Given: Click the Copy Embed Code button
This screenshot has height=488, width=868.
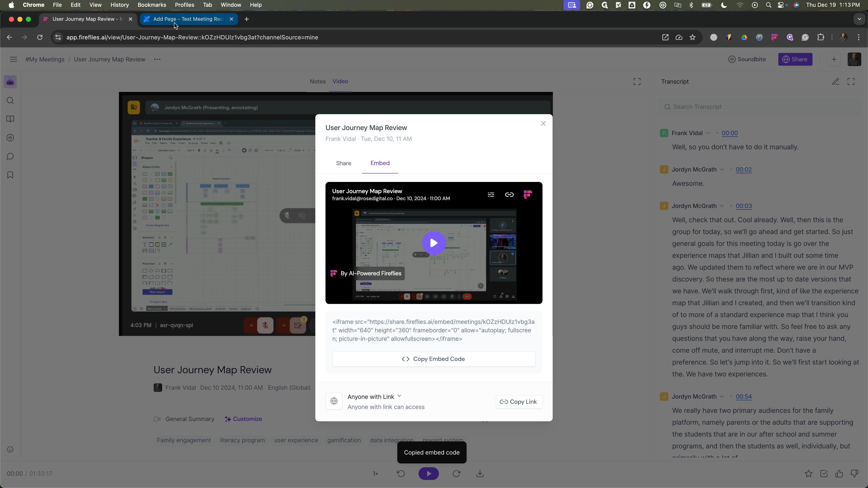Looking at the screenshot, I should [434, 359].
